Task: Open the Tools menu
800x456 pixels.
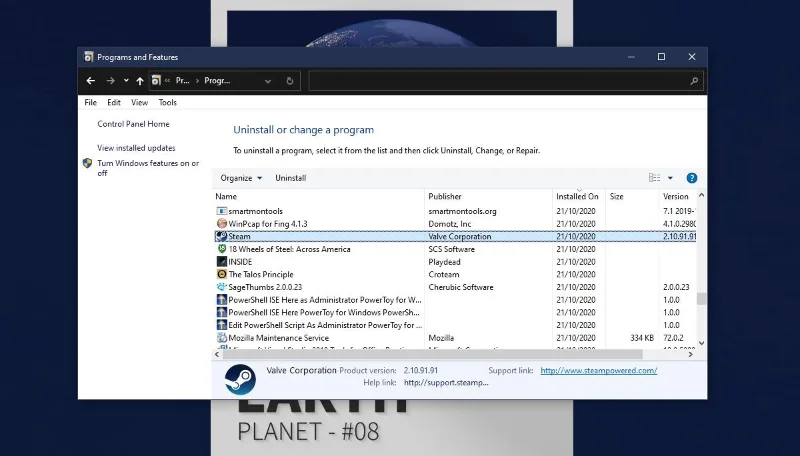Action: 167,103
